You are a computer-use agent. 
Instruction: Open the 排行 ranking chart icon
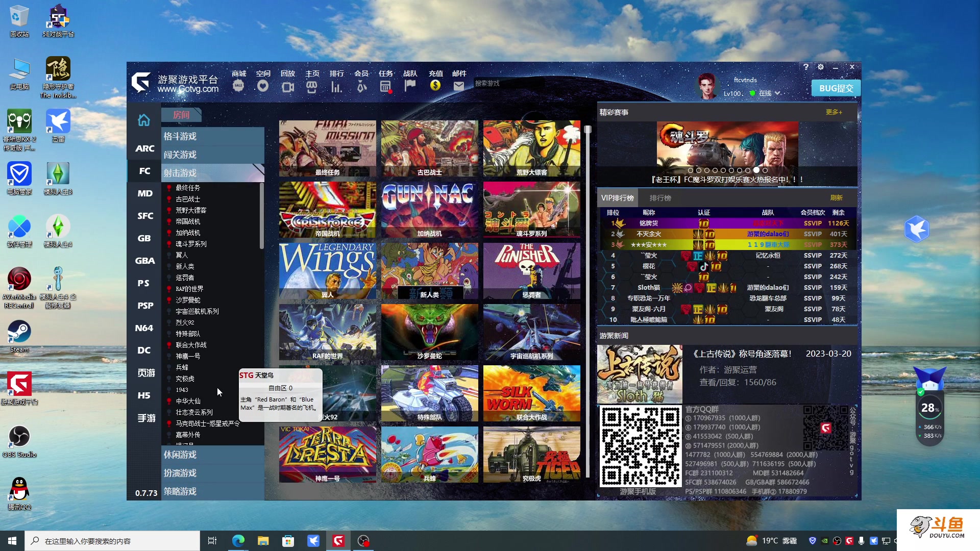pyautogui.click(x=336, y=86)
